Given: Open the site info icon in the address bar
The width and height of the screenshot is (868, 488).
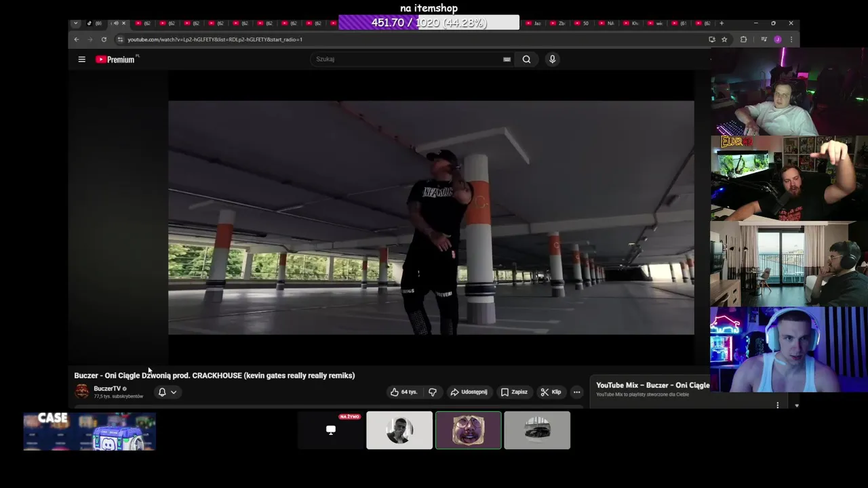Looking at the screenshot, I should [x=120, y=39].
